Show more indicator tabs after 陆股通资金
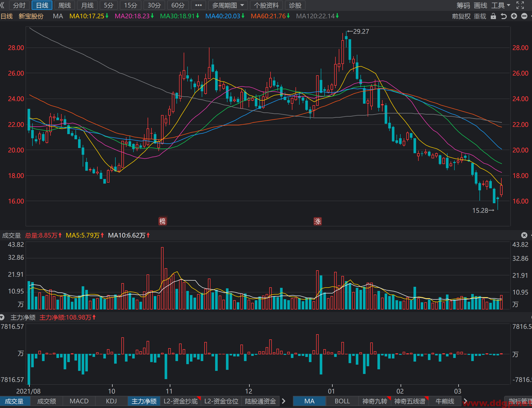Image resolution: width=532 pixels, height=408 pixels. (284, 401)
